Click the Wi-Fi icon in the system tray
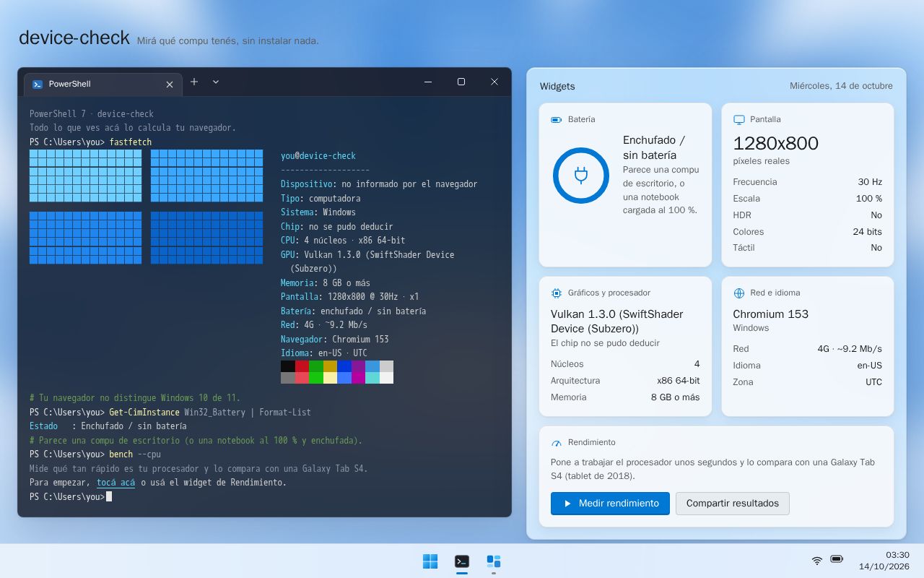The width and height of the screenshot is (924, 578). coord(817,561)
